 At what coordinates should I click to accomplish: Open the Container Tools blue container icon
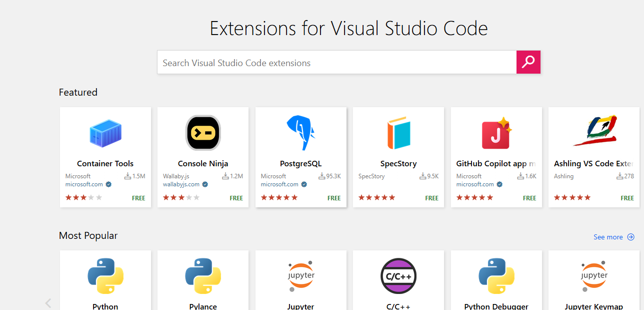(x=105, y=133)
